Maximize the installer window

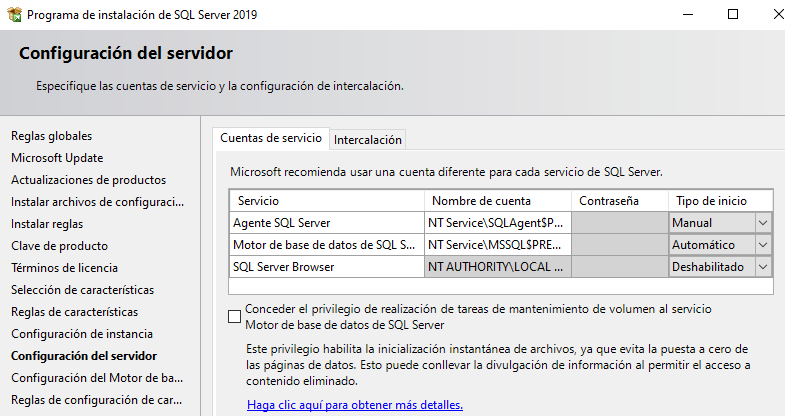(732, 15)
